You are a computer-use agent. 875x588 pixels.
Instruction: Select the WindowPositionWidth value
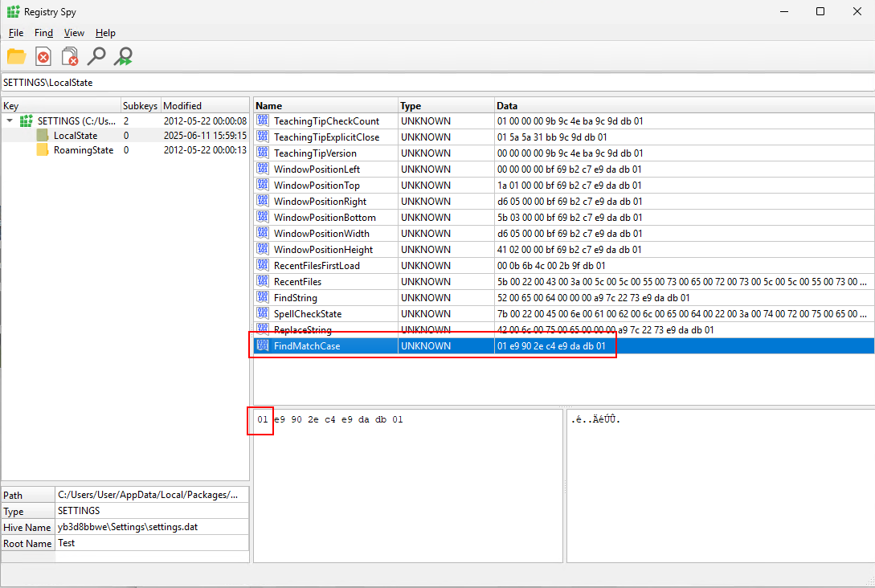[321, 234]
